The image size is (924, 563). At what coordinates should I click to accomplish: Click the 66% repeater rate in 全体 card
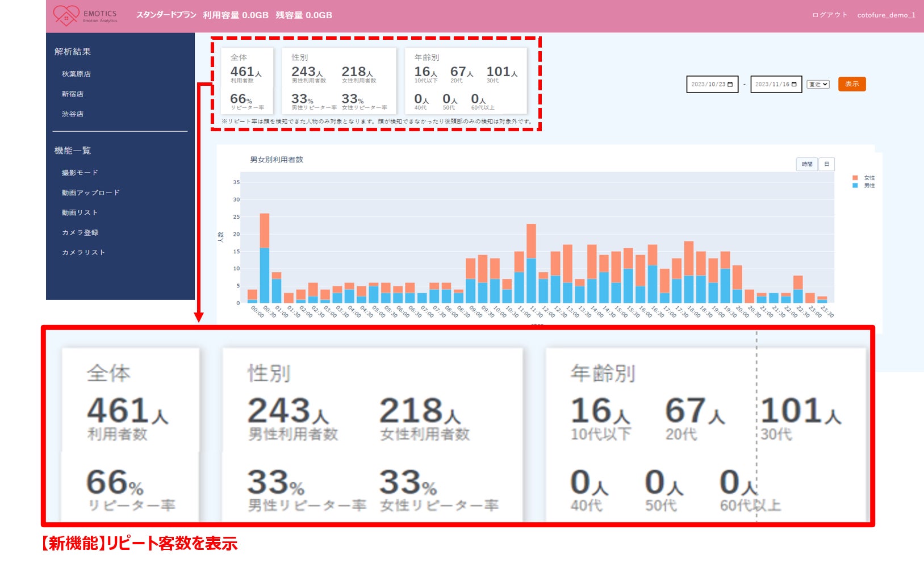click(x=241, y=99)
